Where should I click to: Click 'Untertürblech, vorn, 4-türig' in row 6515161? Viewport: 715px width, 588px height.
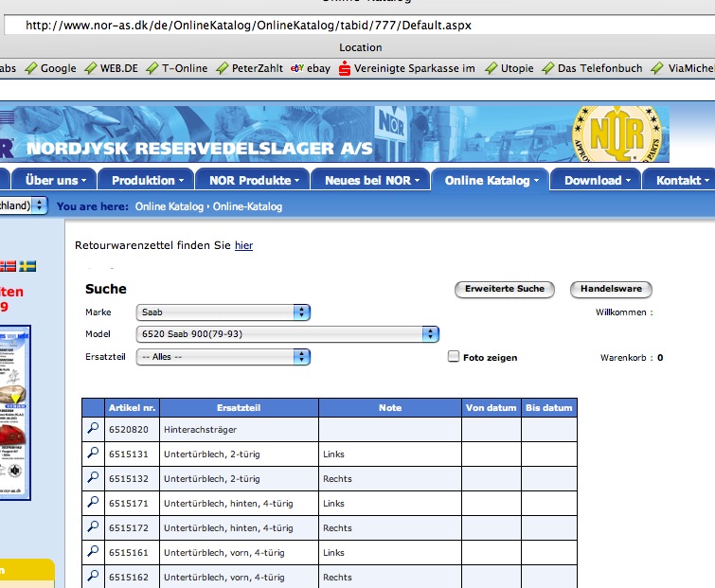(x=223, y=552)
